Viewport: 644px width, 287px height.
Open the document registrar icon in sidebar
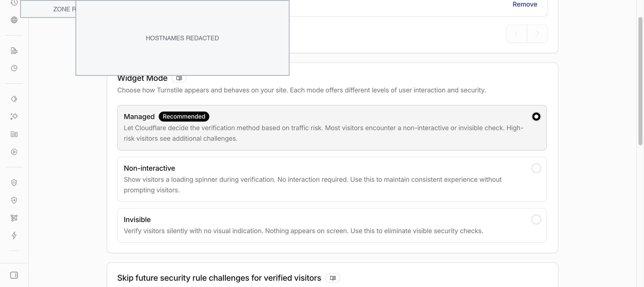14,51
